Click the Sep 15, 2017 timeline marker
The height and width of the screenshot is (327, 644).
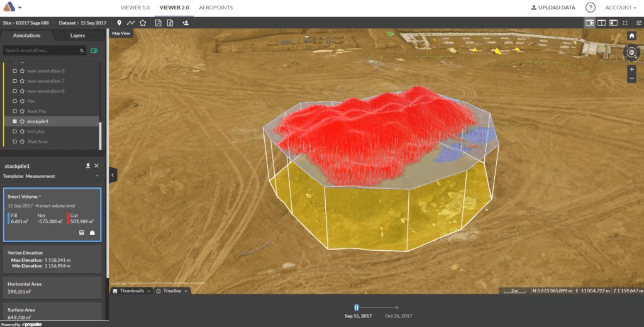pos(357,308)
